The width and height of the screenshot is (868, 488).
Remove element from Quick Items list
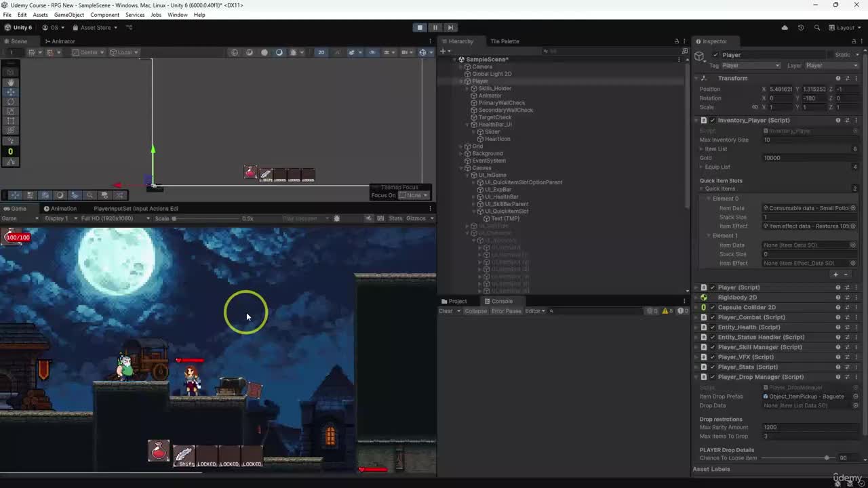(846, 274)
